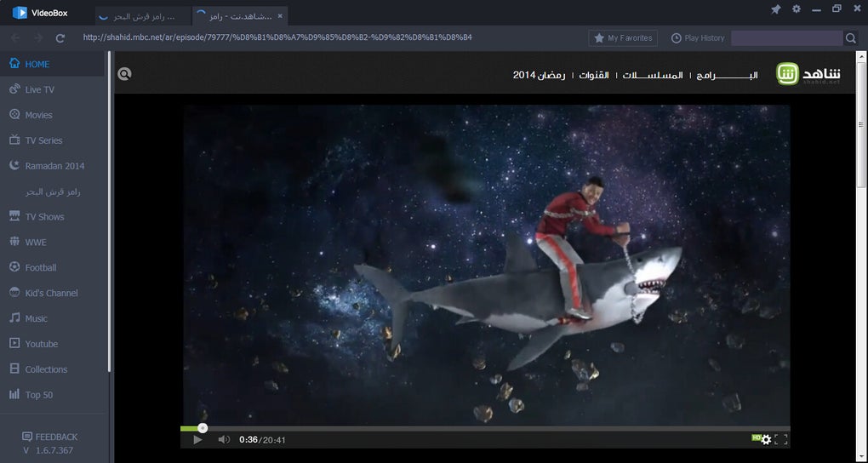Click the Shahid.net logo

[808, 74]
